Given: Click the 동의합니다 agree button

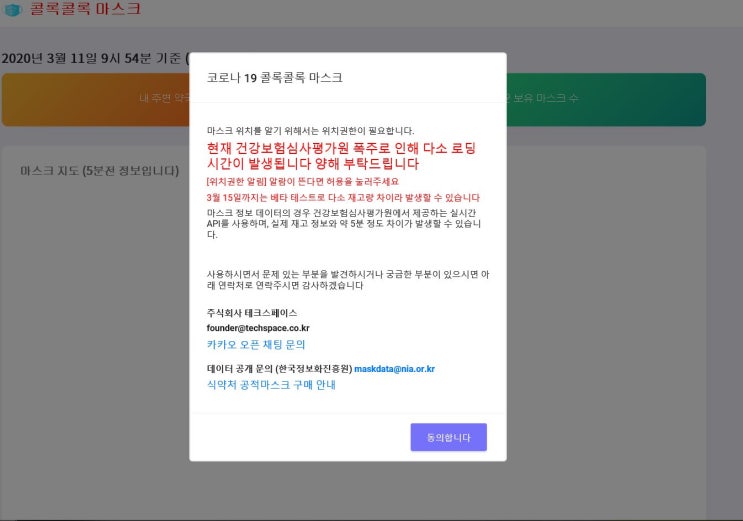Looking at the screenshot, I should click(448, 437).
